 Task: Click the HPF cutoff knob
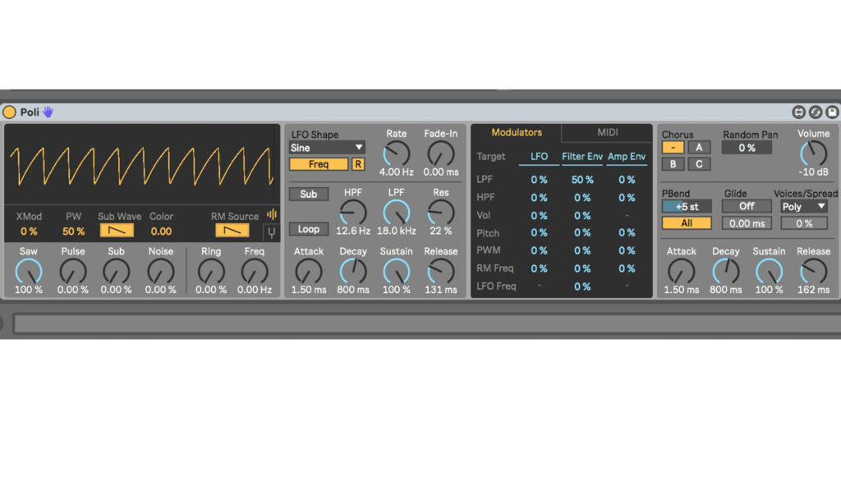353,213
